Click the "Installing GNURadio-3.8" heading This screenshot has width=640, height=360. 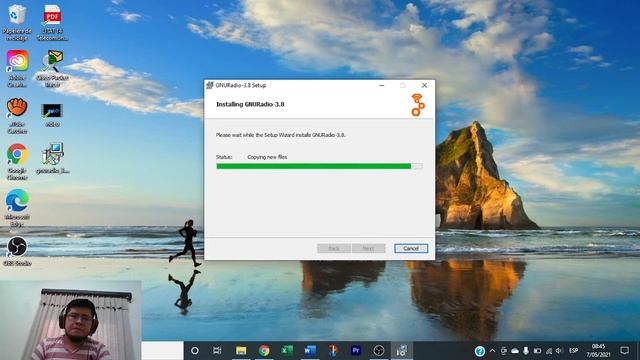(250, 104)
